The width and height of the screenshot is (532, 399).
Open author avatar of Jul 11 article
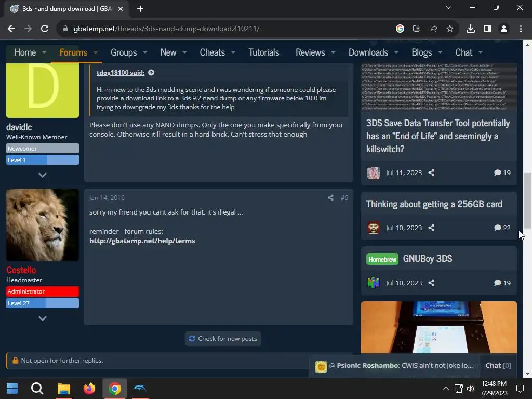373,172
